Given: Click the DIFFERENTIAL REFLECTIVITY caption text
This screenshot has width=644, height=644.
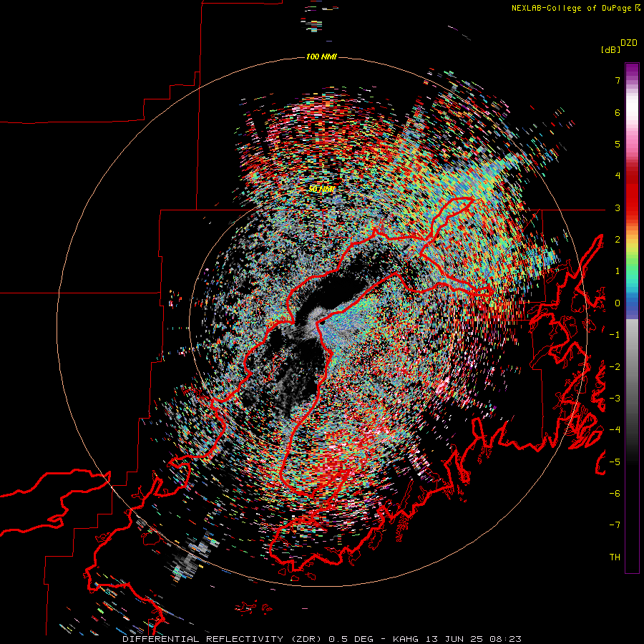Looking at the screenshot, I should click(x=203, y=639).
